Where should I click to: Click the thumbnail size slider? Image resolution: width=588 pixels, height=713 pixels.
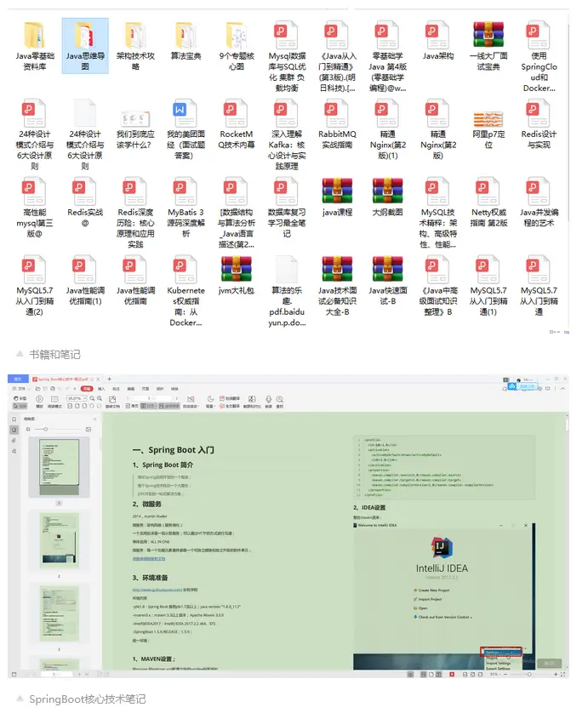[x=58, y=430]
